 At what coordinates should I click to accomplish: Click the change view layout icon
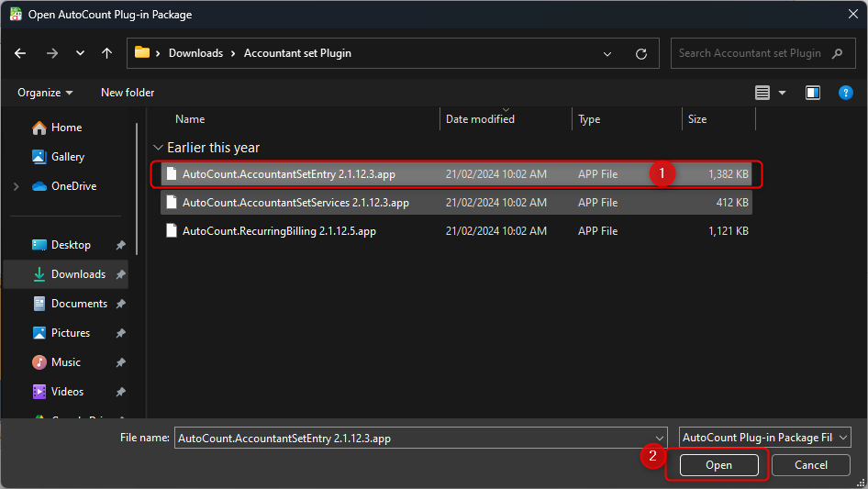tap(762, 93)
